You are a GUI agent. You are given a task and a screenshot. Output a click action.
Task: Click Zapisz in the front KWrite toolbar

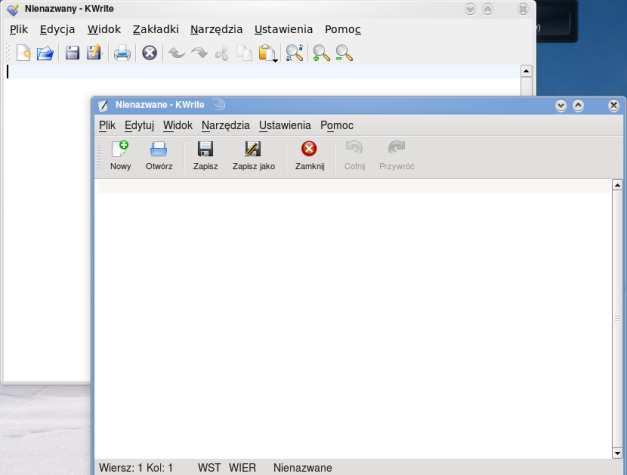tap(205, 156)
